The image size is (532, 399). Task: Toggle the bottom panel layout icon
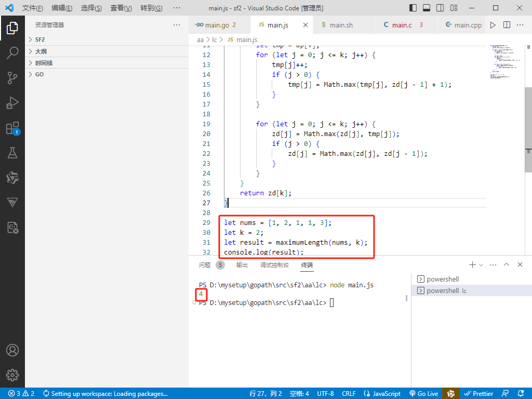pos(427,8)
